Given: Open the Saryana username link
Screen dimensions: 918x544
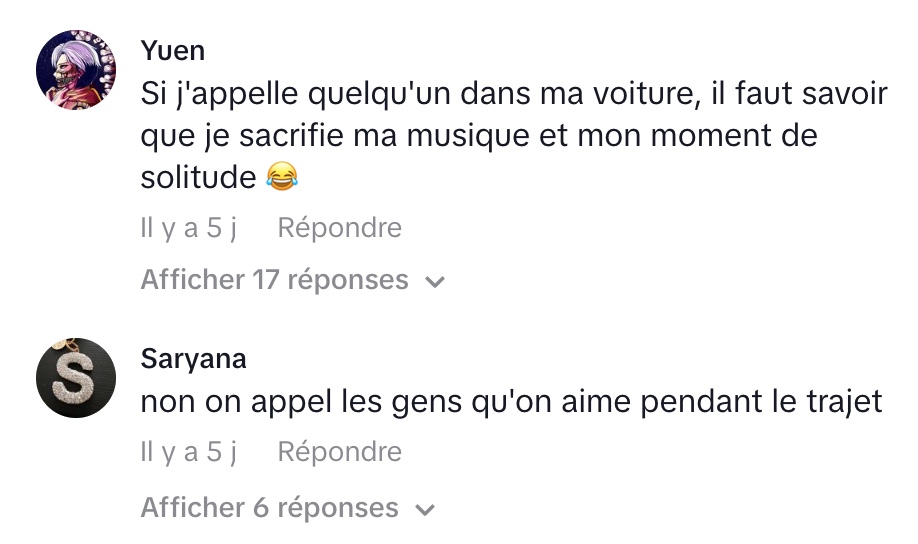Looking at the screenshot, I should tap(193, 359).
